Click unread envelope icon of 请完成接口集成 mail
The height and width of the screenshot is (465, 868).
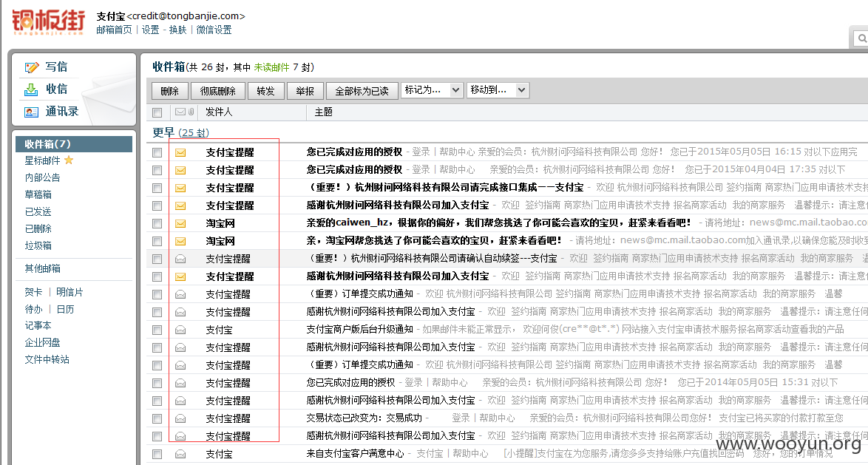[x=180, y=188]
